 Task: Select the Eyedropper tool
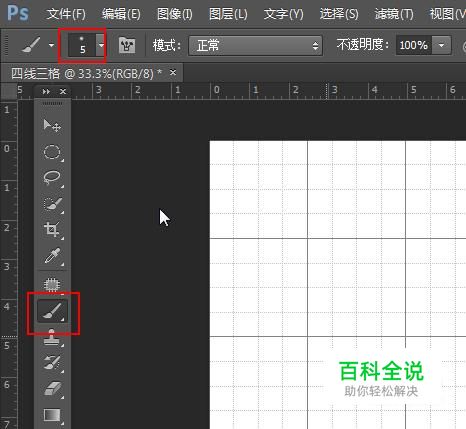[x=52, y=256]
